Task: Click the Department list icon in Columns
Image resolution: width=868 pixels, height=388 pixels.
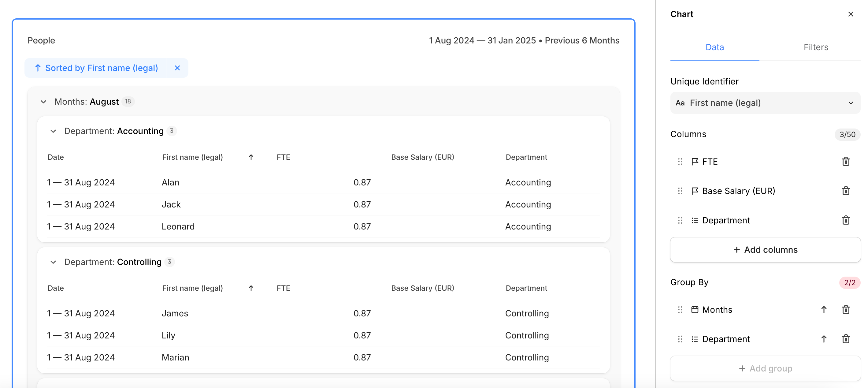Action: (x=695, y=220)
